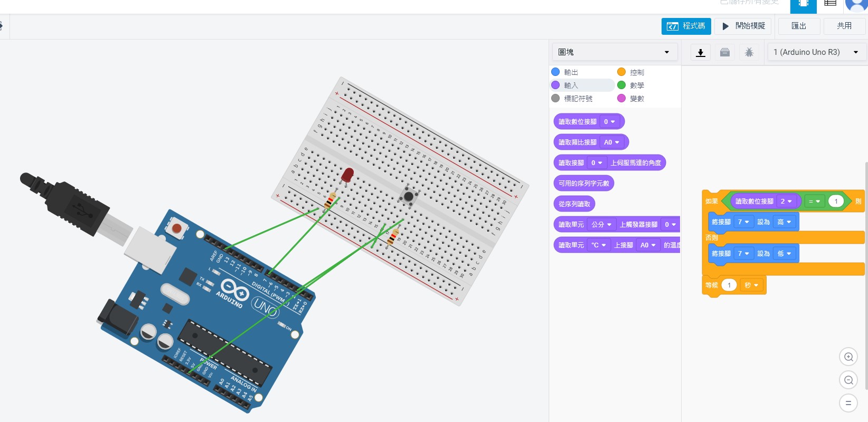Expand the 圖塊 editor mode dropdown

tap(614, 52)
